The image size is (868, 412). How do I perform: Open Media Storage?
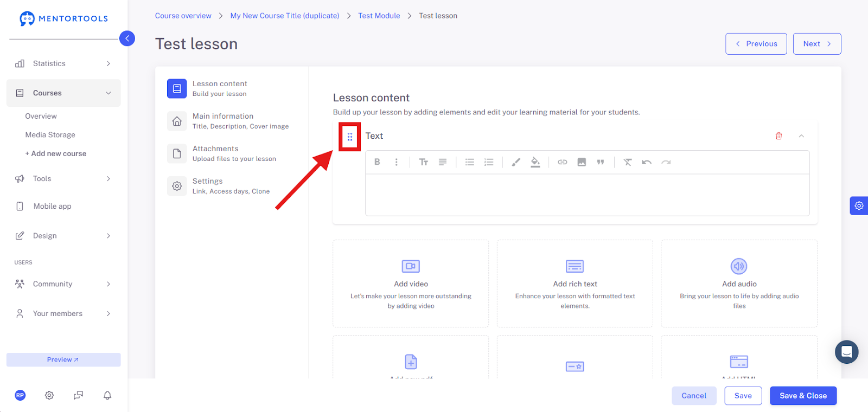[x=50, y=135]
